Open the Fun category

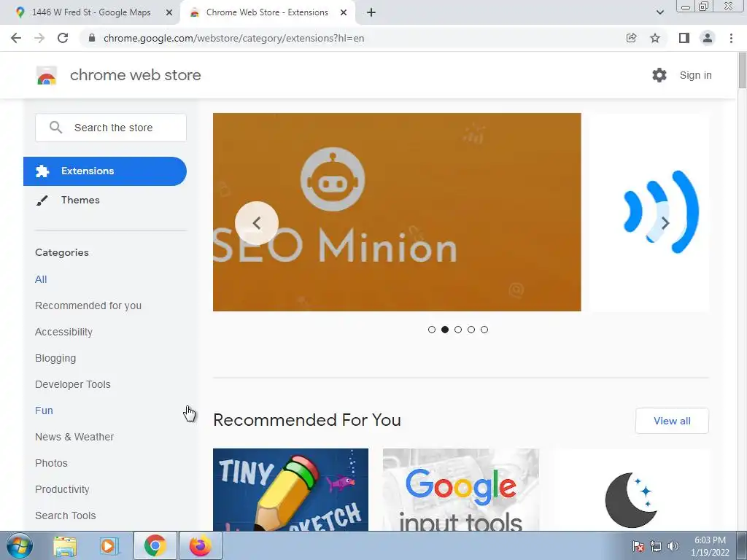click(x=44, y=411)
